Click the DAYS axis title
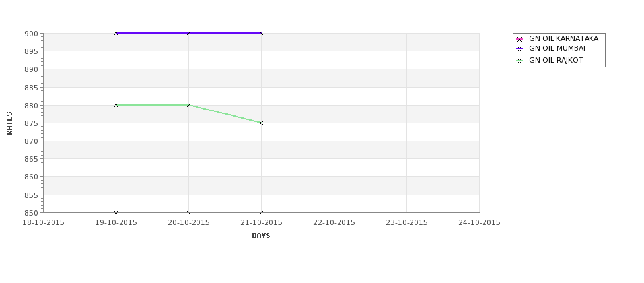644x283 pixels. [261, 236]
